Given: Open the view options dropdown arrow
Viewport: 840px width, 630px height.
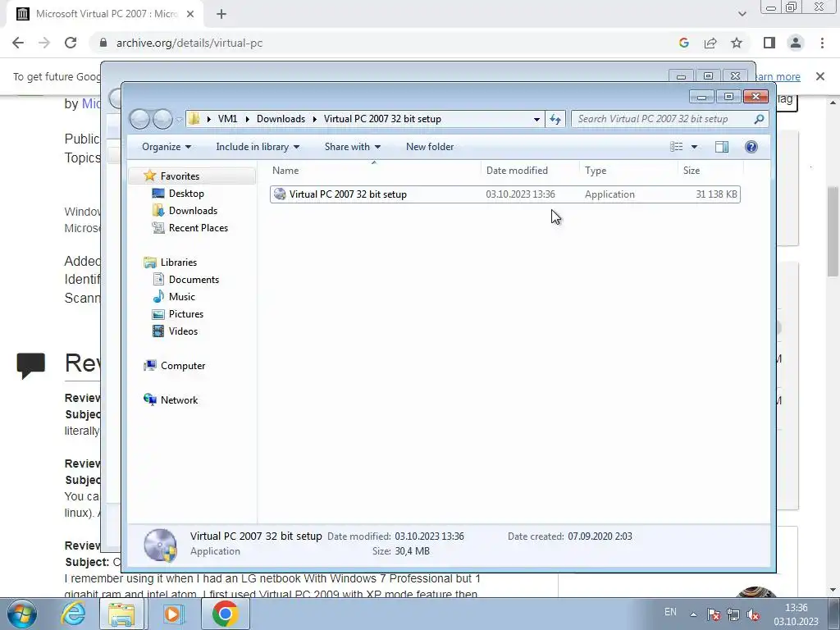Looking at the screenshot, I should [694, 147].
